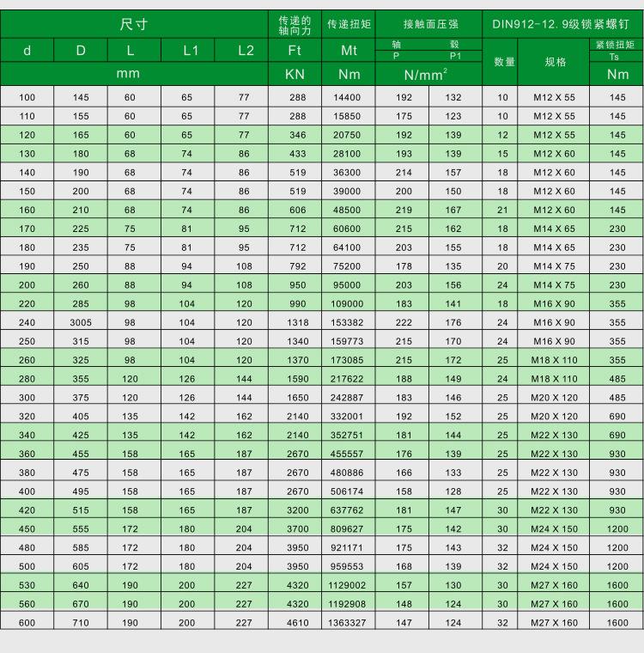Screen dimensions: 644x653
Task: Click torque value 60600
Action: [347, 229]
